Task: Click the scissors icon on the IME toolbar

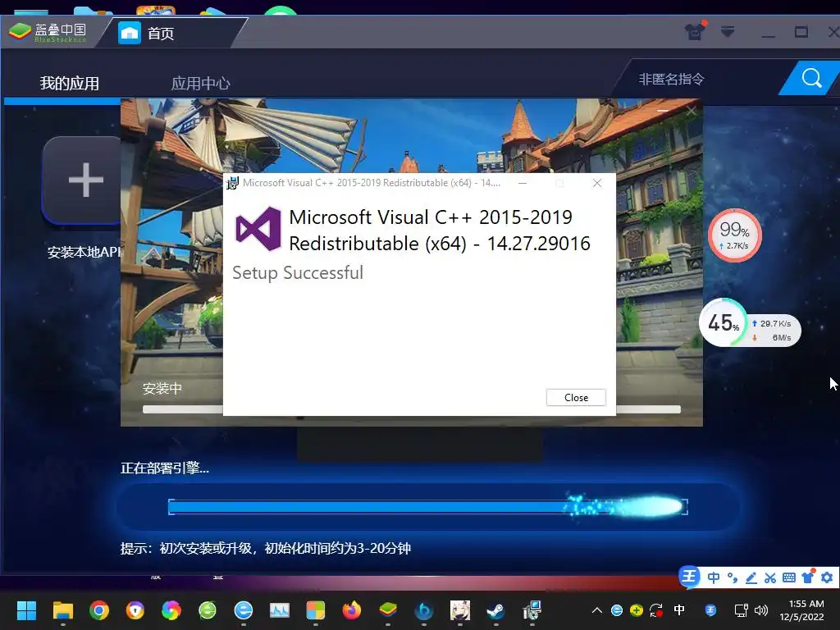Action: click(769, 577)
